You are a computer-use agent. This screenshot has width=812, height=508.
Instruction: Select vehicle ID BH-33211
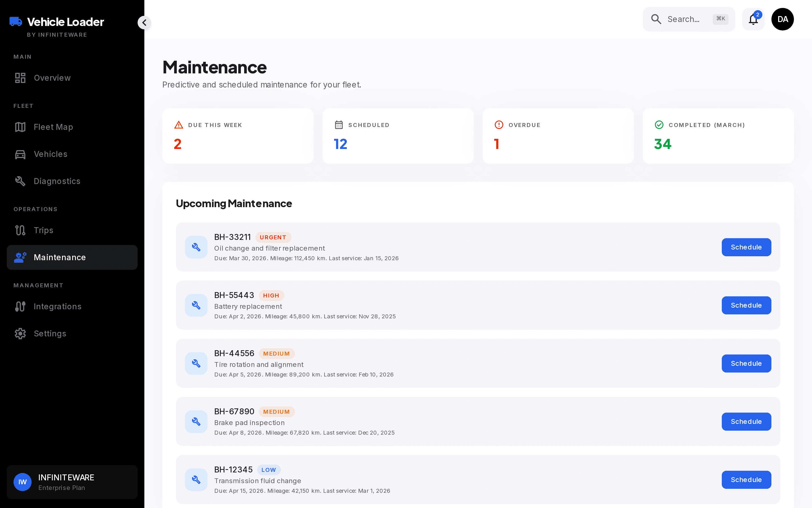(x=233, y=237)
